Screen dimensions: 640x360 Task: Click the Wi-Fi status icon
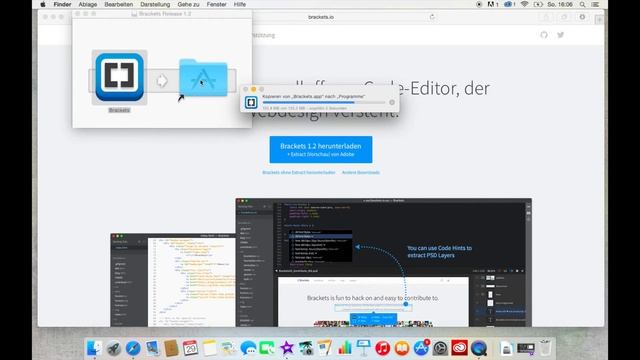tap(524, 4)
